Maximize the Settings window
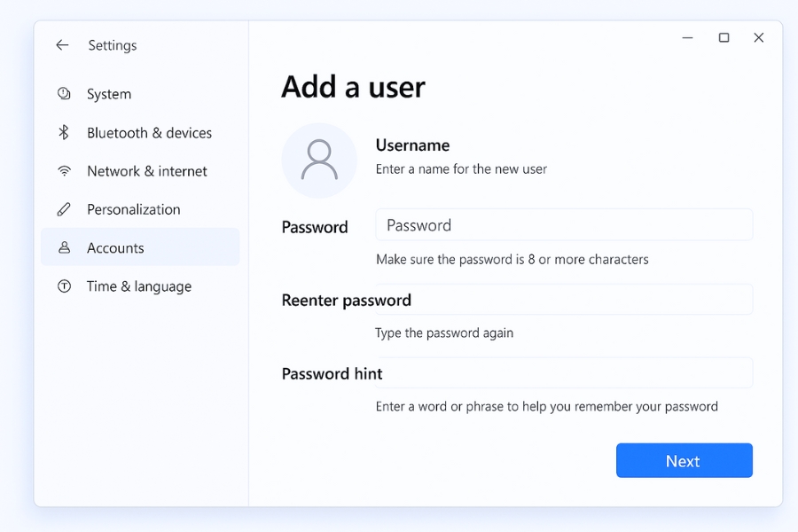This screenshot has height=532, width=798. point(724,38)
